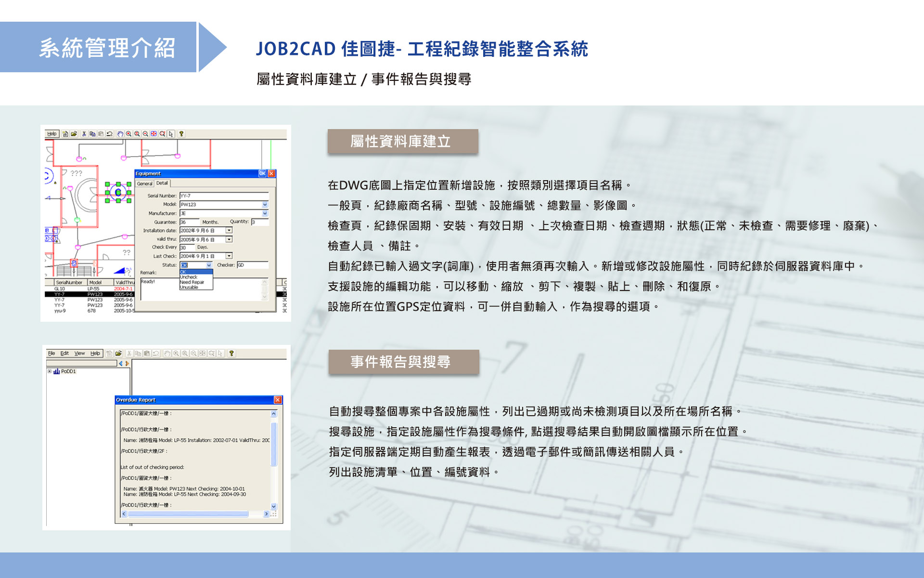Open the Edit menu in Overdue Report screenshot
Viewport: 924px width, 578px height.
click(x=64, y=353)
